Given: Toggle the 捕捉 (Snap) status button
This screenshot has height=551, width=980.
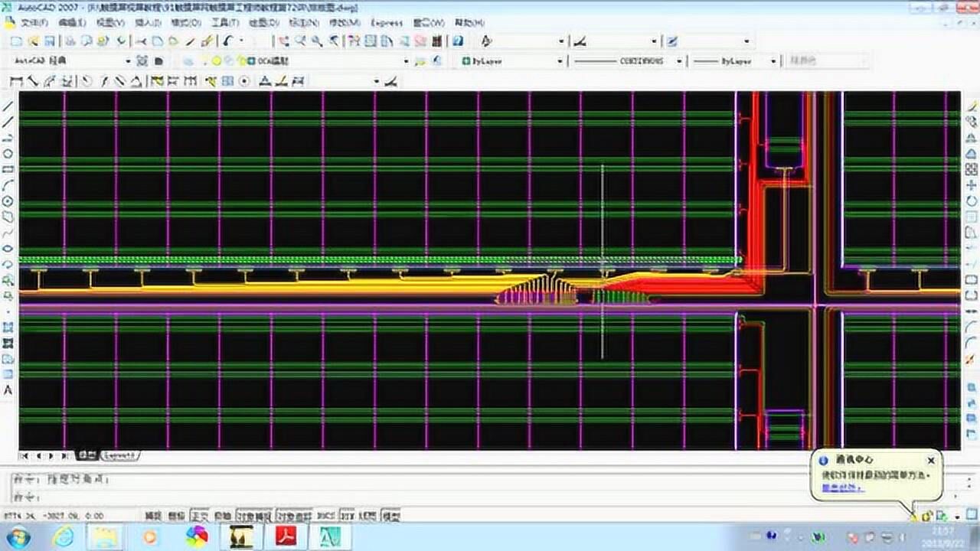Looking at the screenshot, I should click(154, 516).
